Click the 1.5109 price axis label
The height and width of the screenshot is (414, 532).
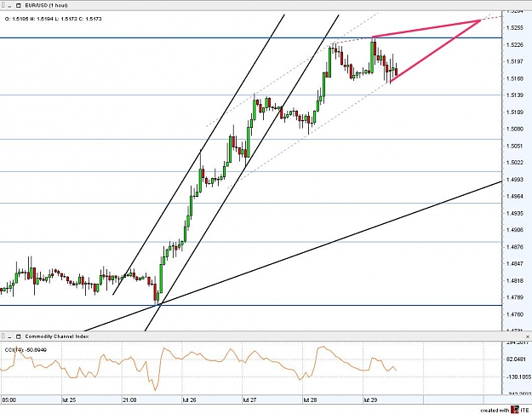tap(513, 112)
